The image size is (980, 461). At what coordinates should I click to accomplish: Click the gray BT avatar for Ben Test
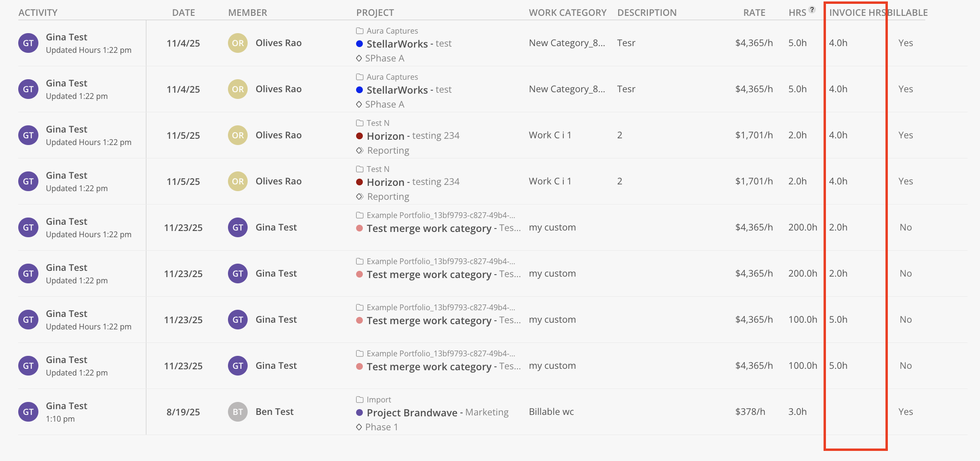pyautogui.click(x=238, y=412)
